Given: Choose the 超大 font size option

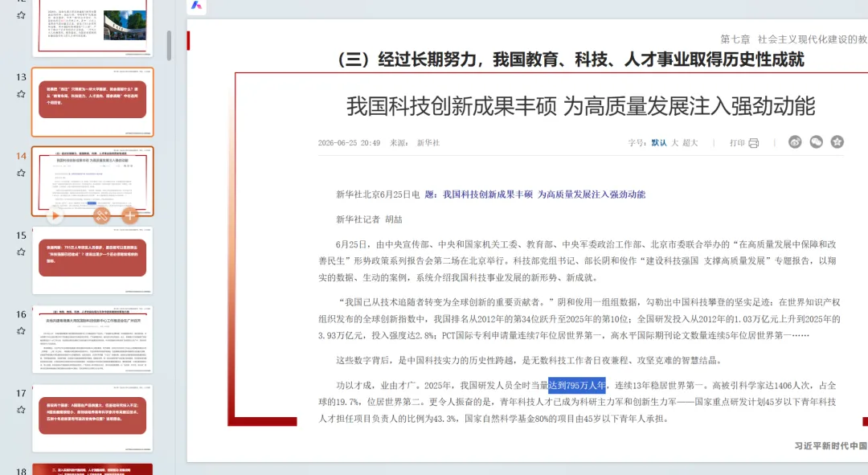Looking at the screenshot, I should pos(690,143).
